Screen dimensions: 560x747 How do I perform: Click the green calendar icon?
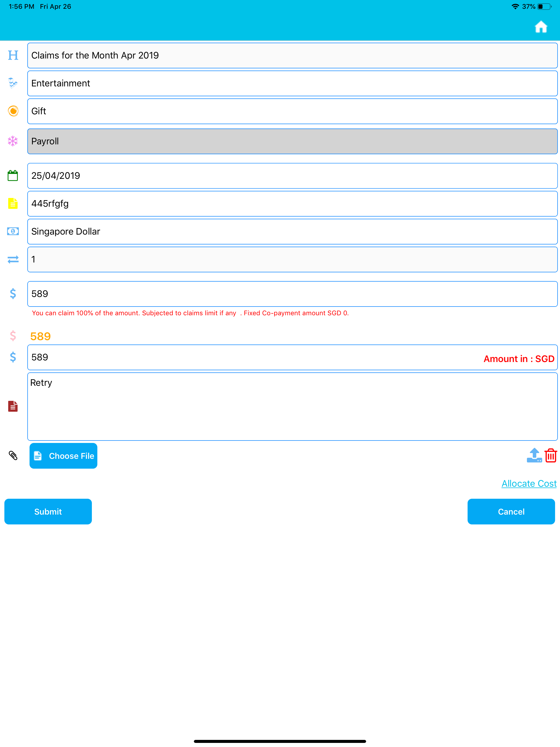[x=13, y=176]
